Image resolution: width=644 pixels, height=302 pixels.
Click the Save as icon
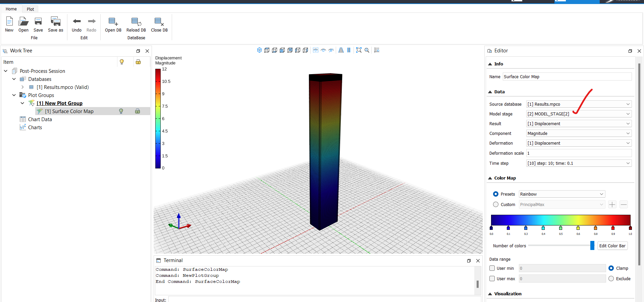(x=55, y=21)
